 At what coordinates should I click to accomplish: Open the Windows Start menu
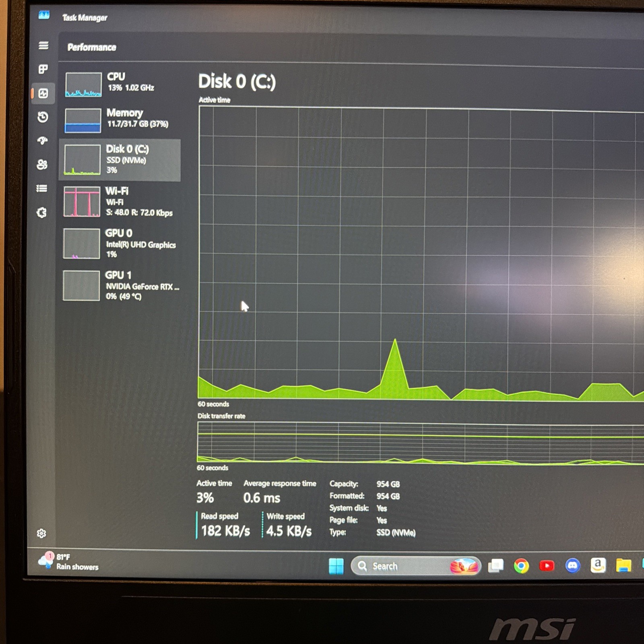pyautogui.click(x=336, y=566)
